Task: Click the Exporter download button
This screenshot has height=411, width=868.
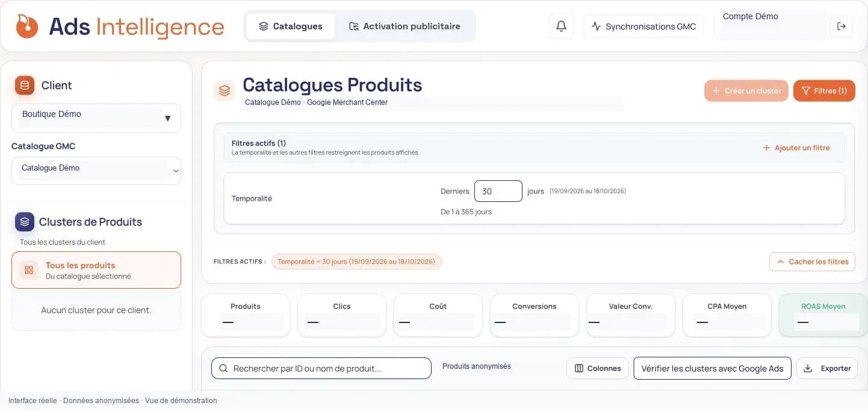Action: pos(828,368)
